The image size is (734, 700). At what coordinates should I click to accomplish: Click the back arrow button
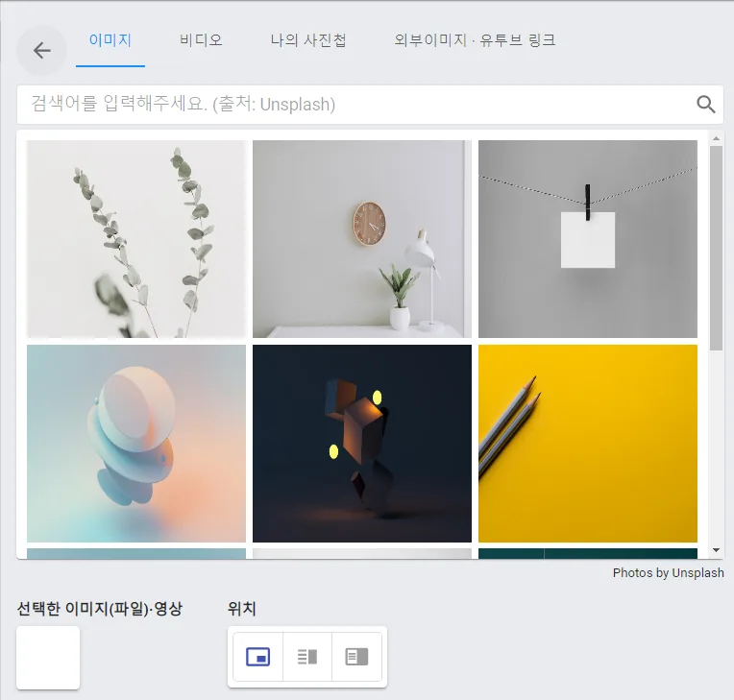coord(41,50)
